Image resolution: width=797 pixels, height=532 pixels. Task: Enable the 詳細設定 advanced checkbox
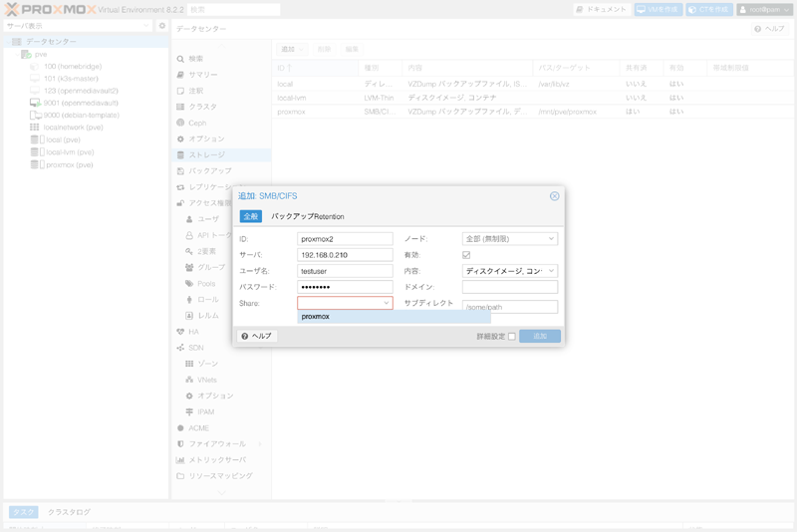tap(512, 337)
